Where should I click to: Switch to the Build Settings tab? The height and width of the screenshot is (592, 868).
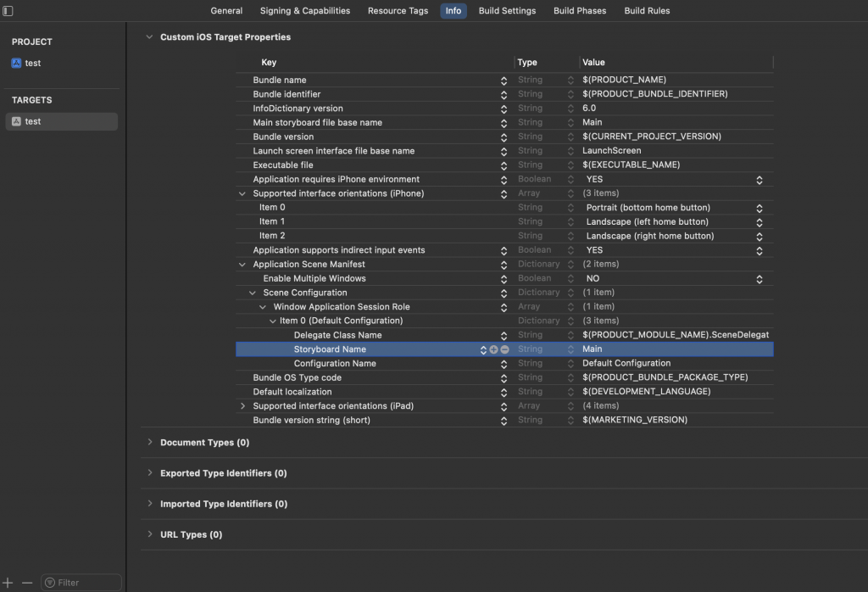[x=507, y=11]
